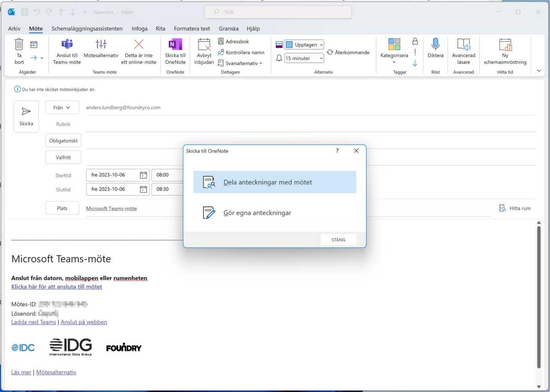The width and height of the screenshot is (550, 392).
Task: Open the Granska tab
Action: [229, 28]
